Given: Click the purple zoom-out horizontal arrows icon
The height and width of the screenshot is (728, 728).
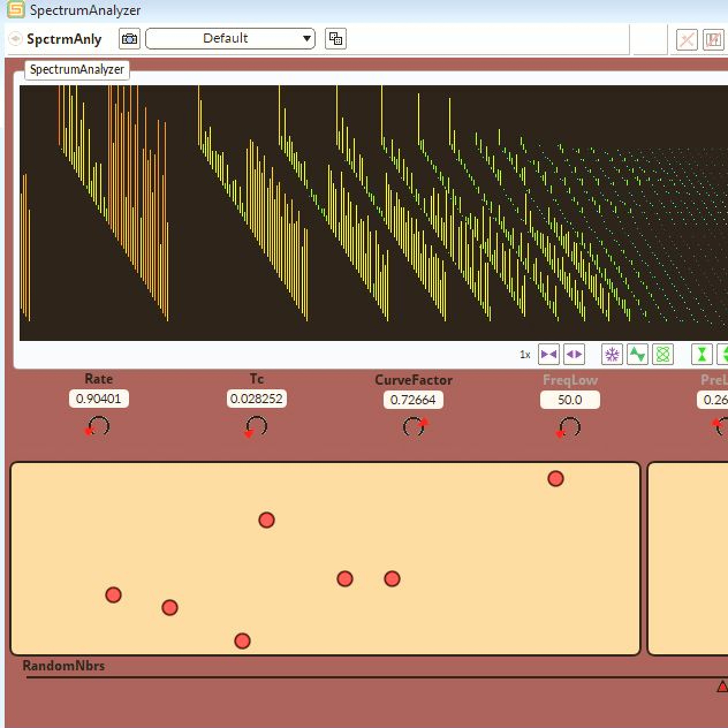Looking at the screenshot, I should (x=574, y=354).
